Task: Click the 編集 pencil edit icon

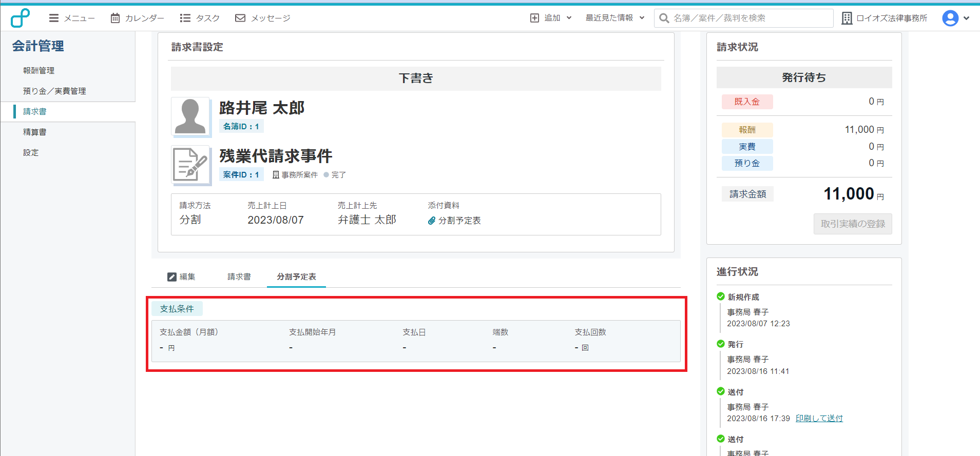Action: pyautogui.click(x=172, y=277)
